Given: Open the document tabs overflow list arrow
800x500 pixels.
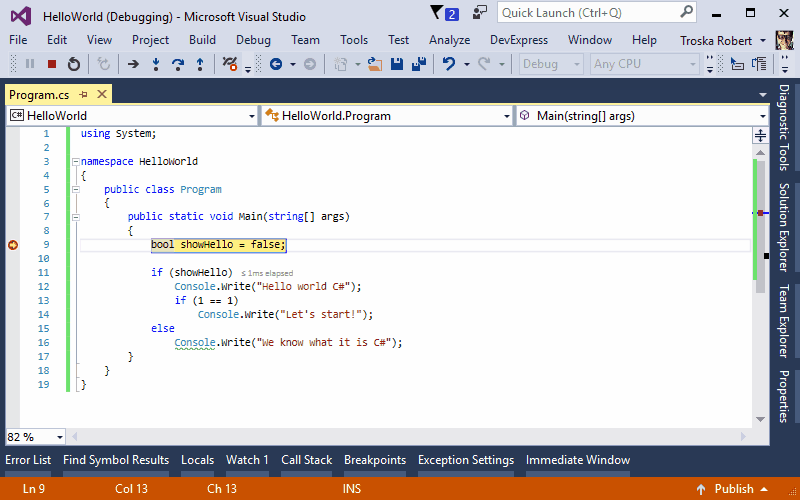Looking at the screenshot, I should pos(762,95).
